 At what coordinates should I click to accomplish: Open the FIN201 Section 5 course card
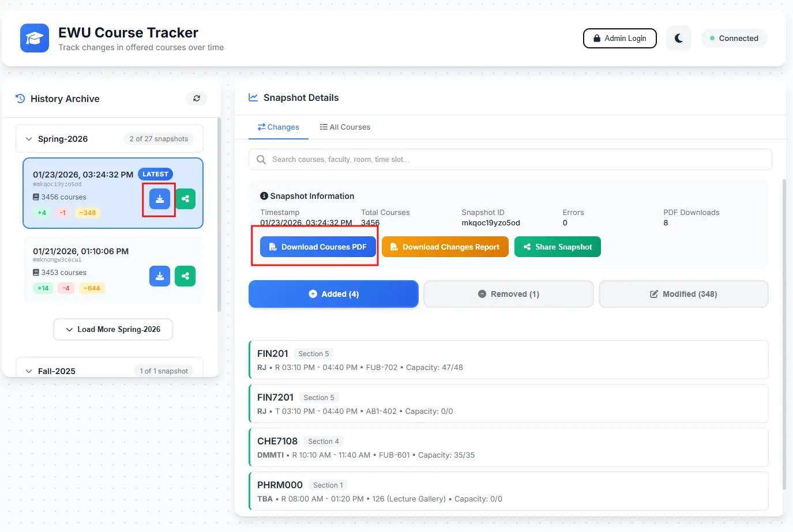pyautogui.click(x=508, y=360)
